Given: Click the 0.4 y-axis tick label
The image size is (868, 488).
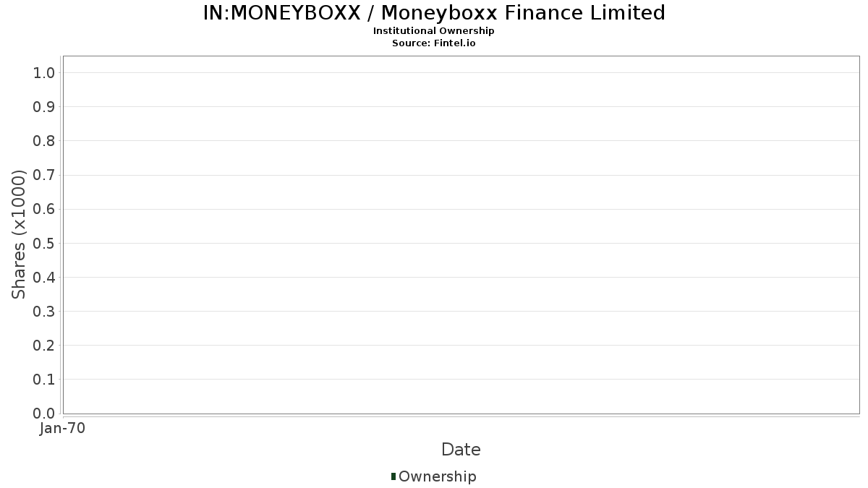Looking at the screenshot, I should tap(44, 278).
